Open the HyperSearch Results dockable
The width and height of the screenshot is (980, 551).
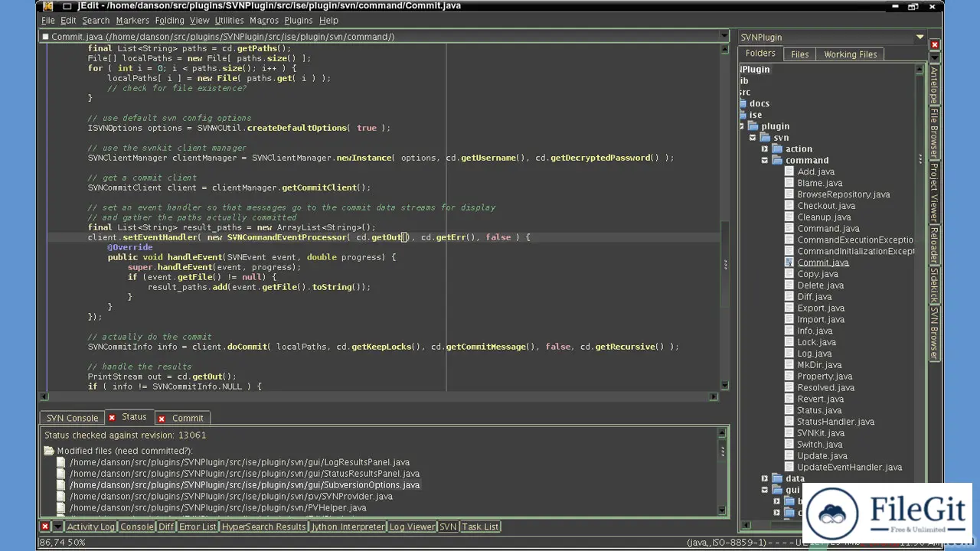pyautogui.click(x=263, y=527)
